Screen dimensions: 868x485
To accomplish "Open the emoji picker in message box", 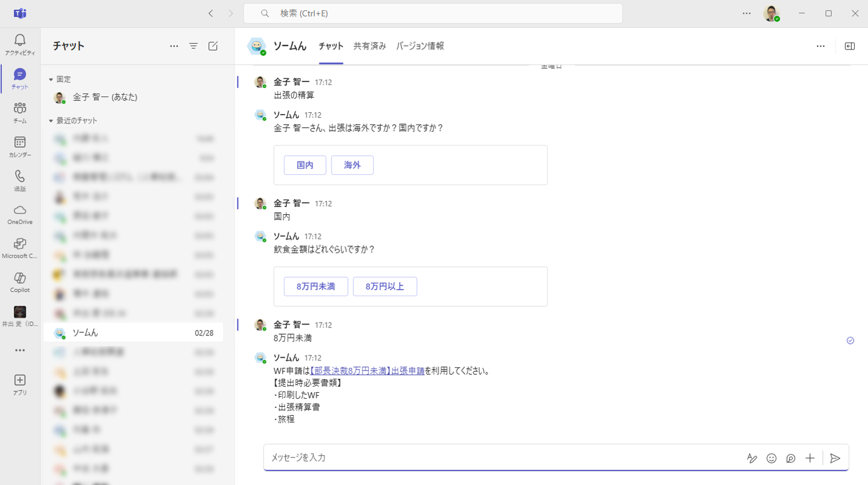I will [x=772, y=458].
